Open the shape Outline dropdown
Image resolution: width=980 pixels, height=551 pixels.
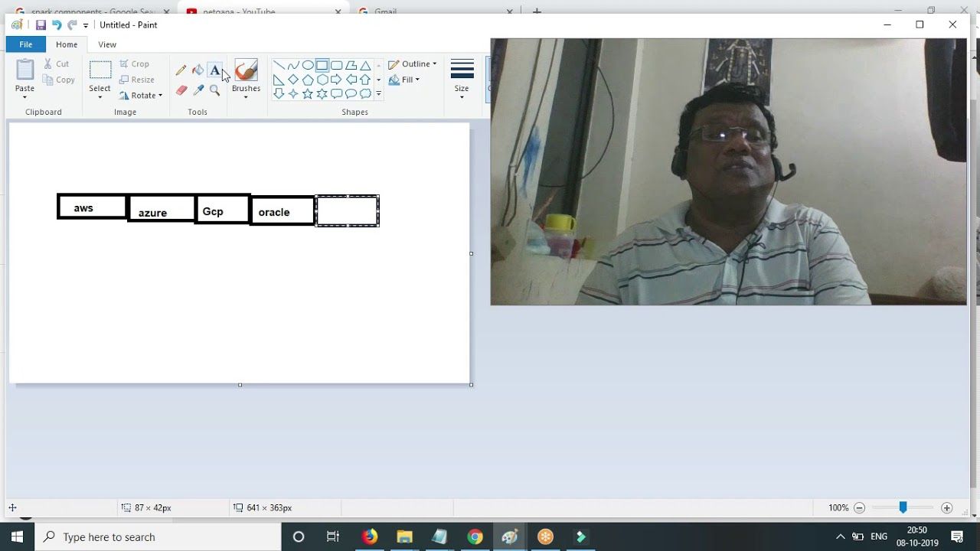(x=413, y=64)
